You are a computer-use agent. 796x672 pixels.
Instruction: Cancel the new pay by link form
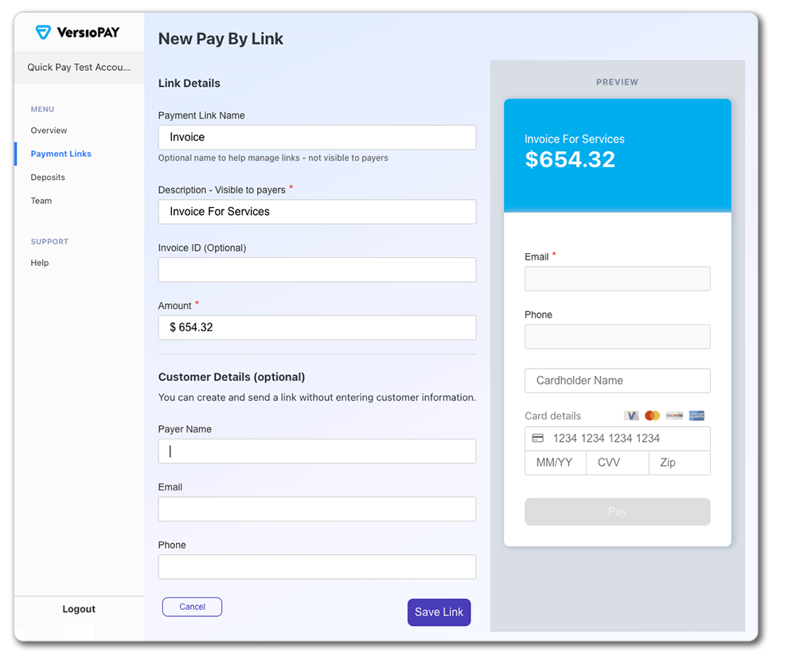tap(192, 607)
